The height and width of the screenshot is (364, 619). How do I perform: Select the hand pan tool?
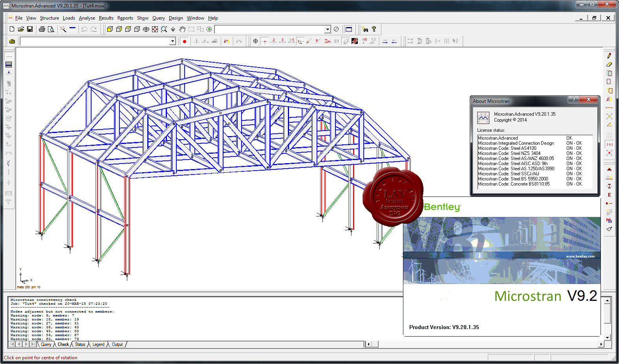(x=182, y=29)
